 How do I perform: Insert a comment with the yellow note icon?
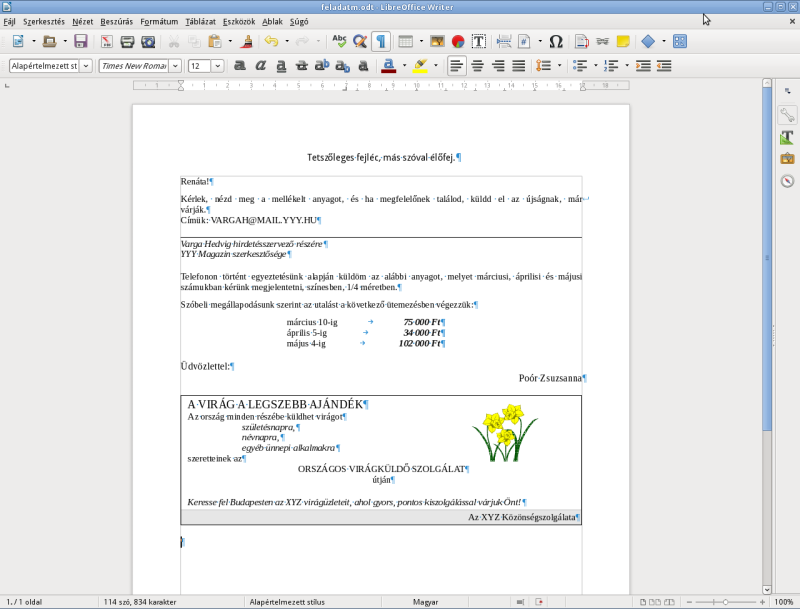[623, 41]
